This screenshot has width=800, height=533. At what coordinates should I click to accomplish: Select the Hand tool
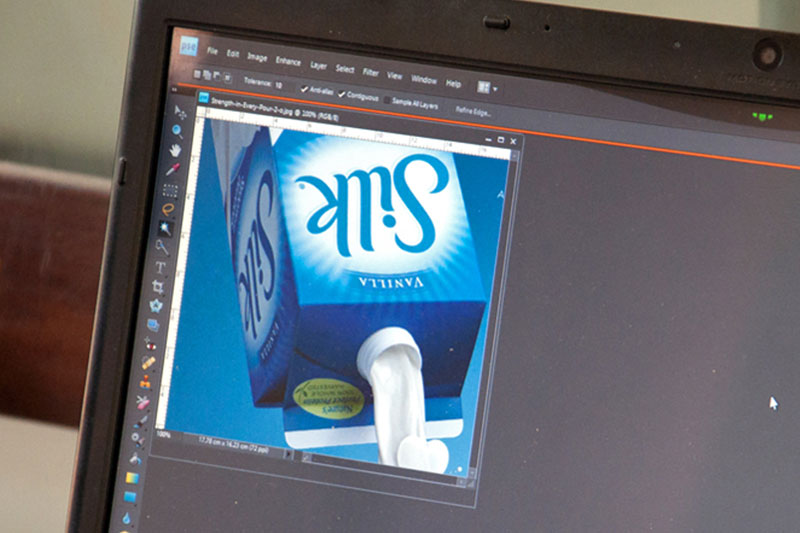click(175, 150)
